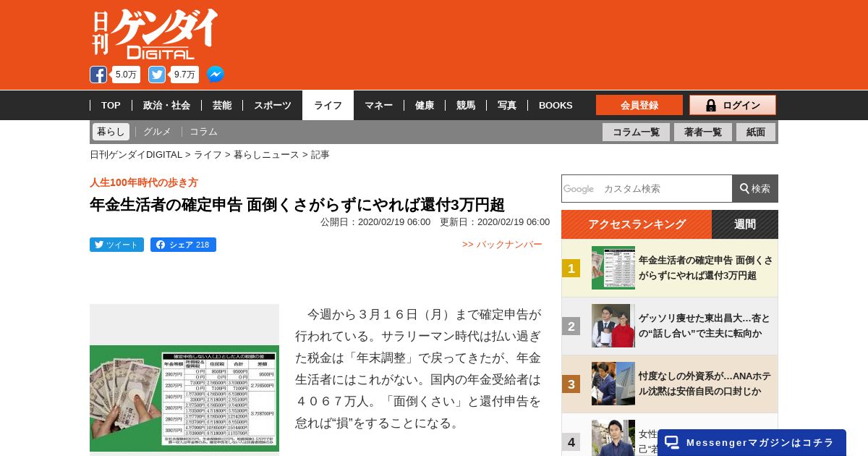Screen dimensions: 868x456
Task: Click the 検索 search button
Action: tap(755, 188)
